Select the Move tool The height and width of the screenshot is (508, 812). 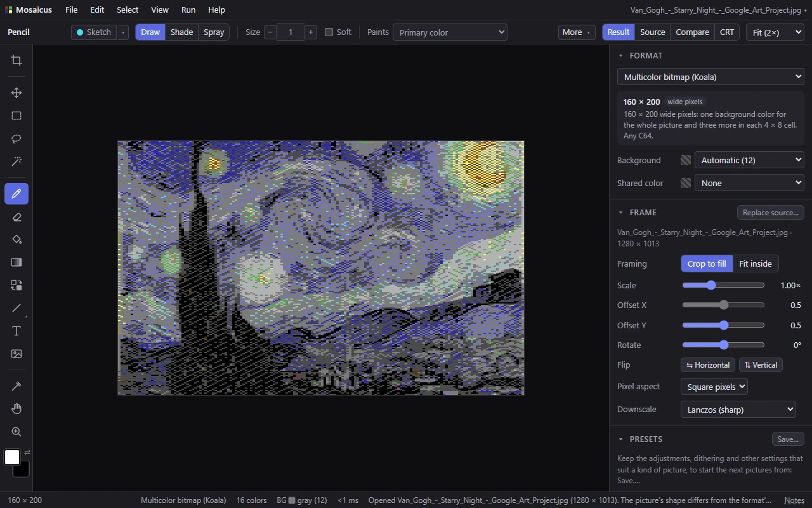16,93
